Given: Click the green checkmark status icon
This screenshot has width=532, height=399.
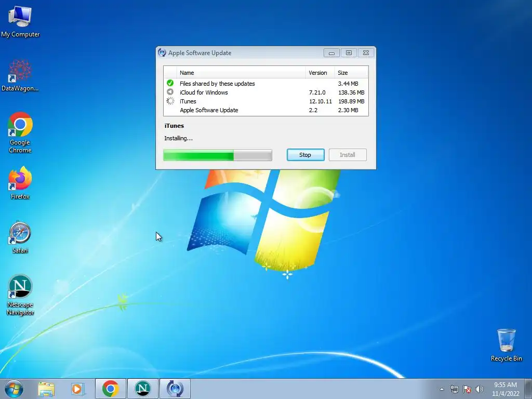Looking at the screenshot, I should tap(170, 83).
